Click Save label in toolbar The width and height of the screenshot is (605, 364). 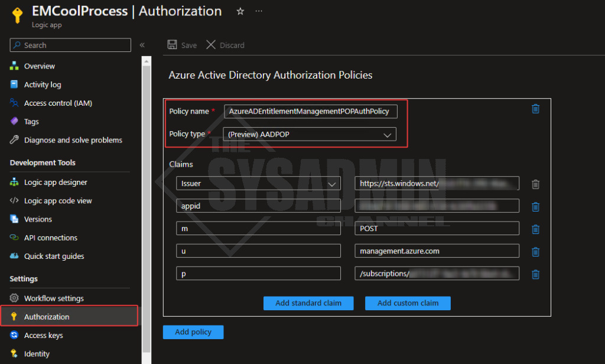189,45
